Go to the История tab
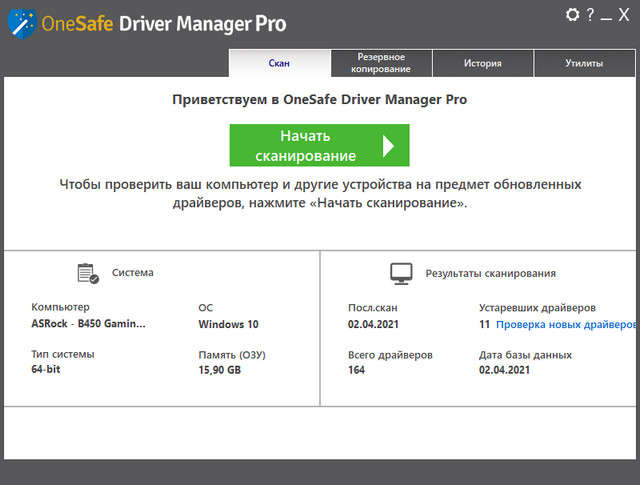 pos(482,63)
